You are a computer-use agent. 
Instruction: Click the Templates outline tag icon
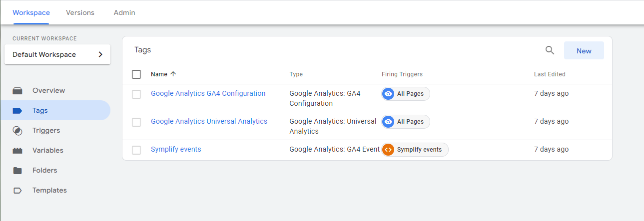click(17, 191)
